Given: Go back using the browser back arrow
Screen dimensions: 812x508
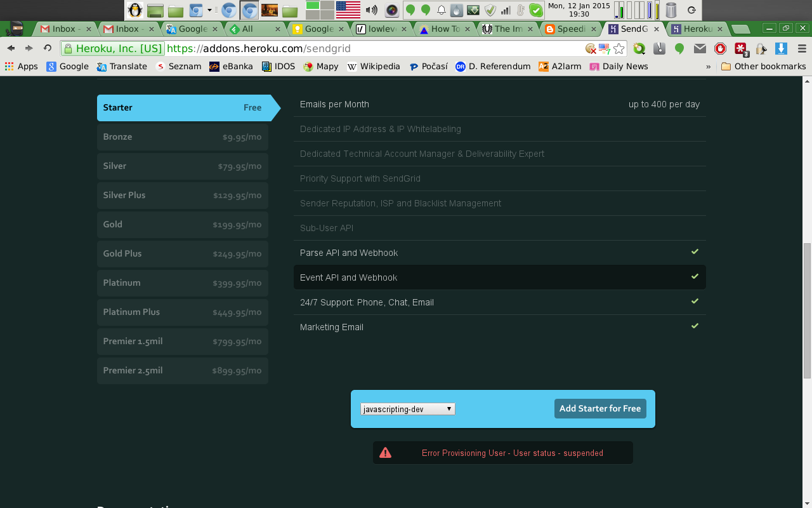Looking at the screenshot, I should [x=11, y=48].
